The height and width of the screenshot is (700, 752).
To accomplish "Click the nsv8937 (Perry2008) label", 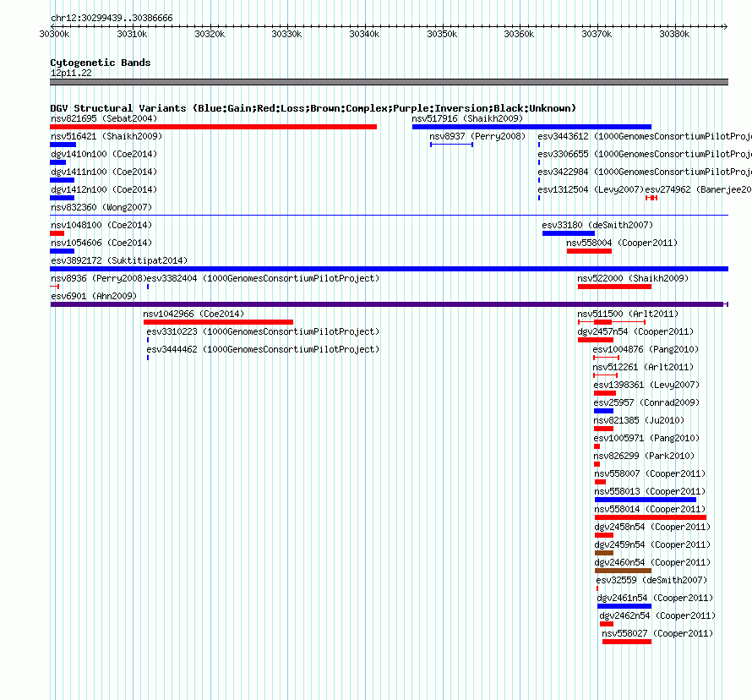I will pyautogui.click(x=477, y=136).
